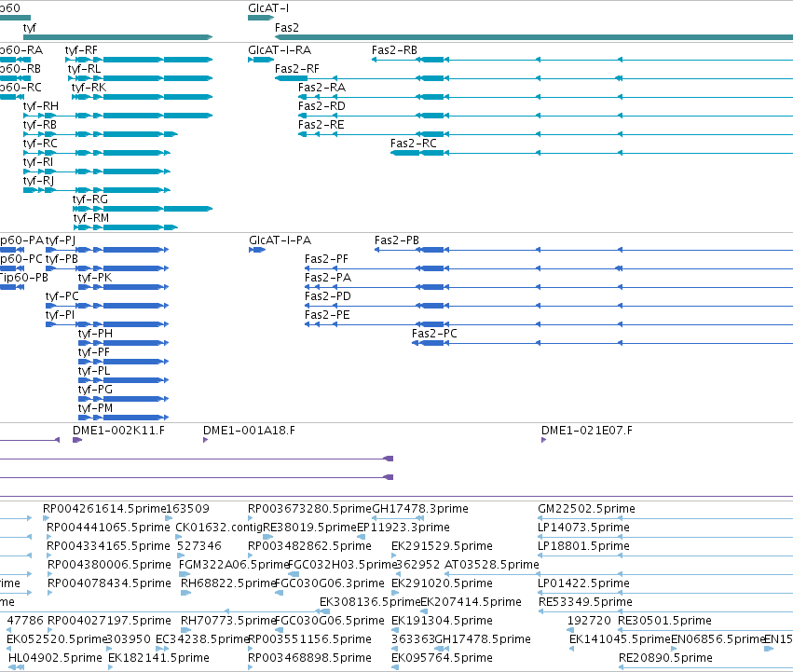This screenshot has height=672, width=793.
Task: Select the Fas2-RC transcript
Action: [x=592, y=153]
